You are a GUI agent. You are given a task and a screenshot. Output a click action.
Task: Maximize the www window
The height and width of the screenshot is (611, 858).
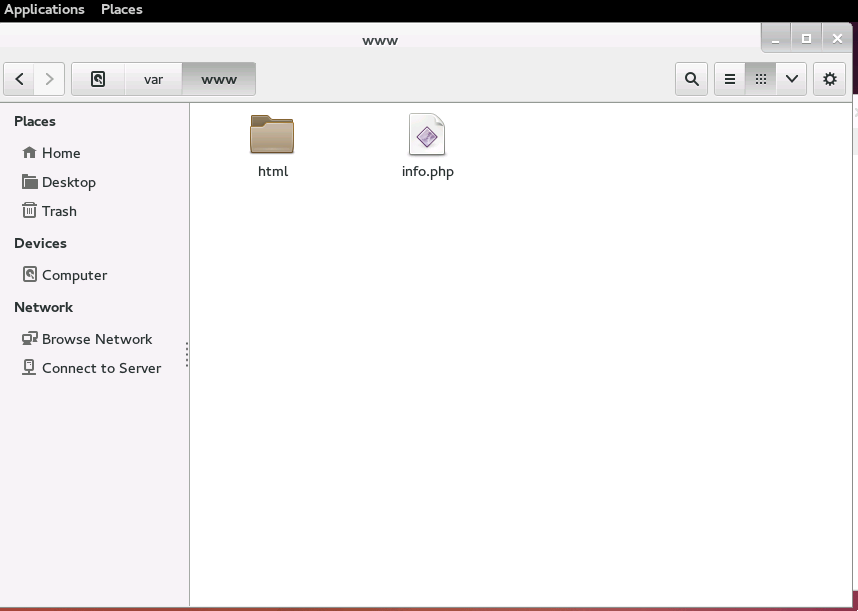click(806, 38)
